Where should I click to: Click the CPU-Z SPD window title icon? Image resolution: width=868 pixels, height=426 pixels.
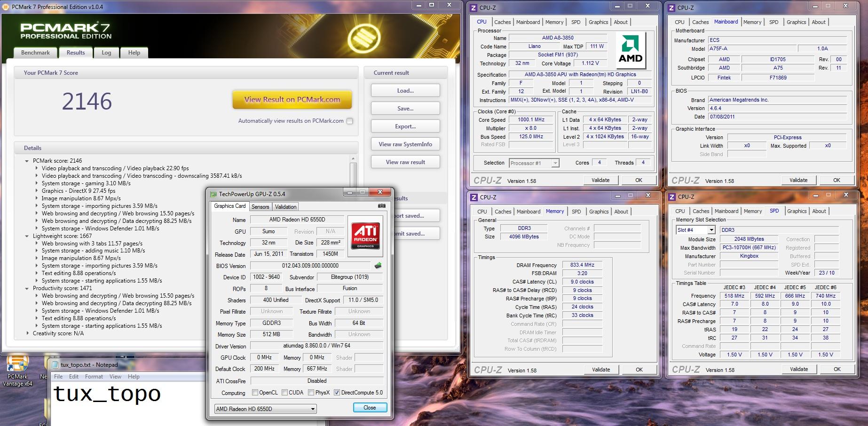[672, 197]
